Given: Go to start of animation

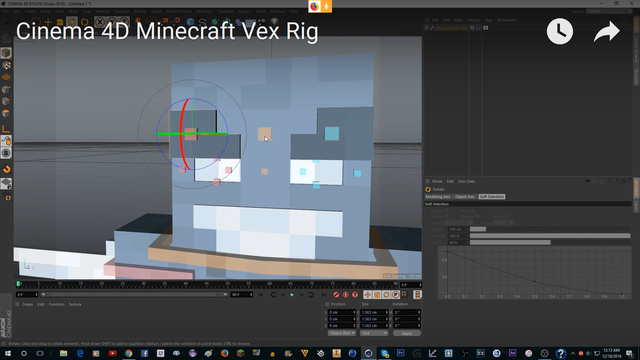Looking at the screenshot, I should coord(260,295).
